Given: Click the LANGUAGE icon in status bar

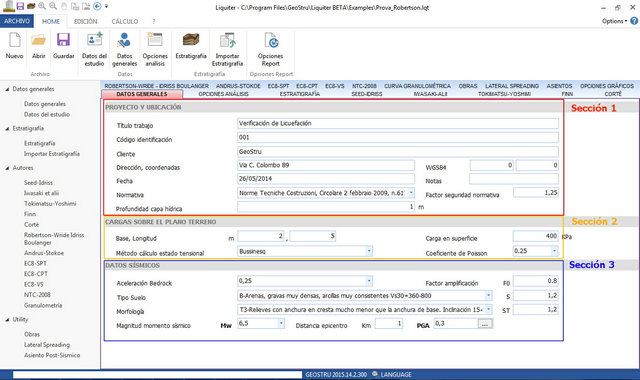Looking at the screenshot, I should pos(375,374).
